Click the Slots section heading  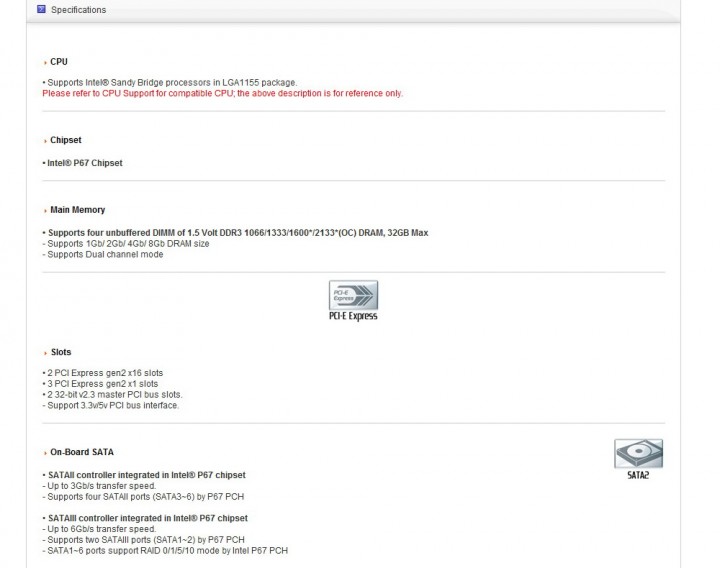pyautogui.click(x=61, y=352)
